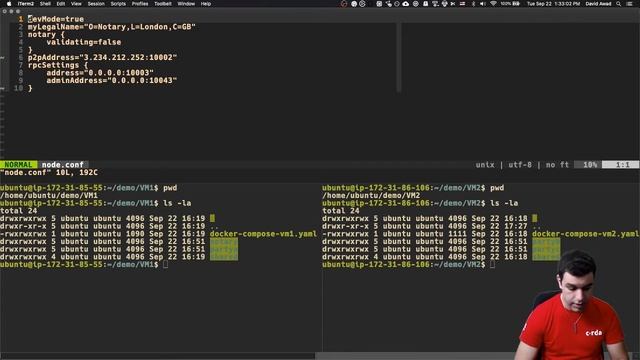Open the Scripts menu
The width and height of the screenshot is (640, 360).
tap(118, 4)
